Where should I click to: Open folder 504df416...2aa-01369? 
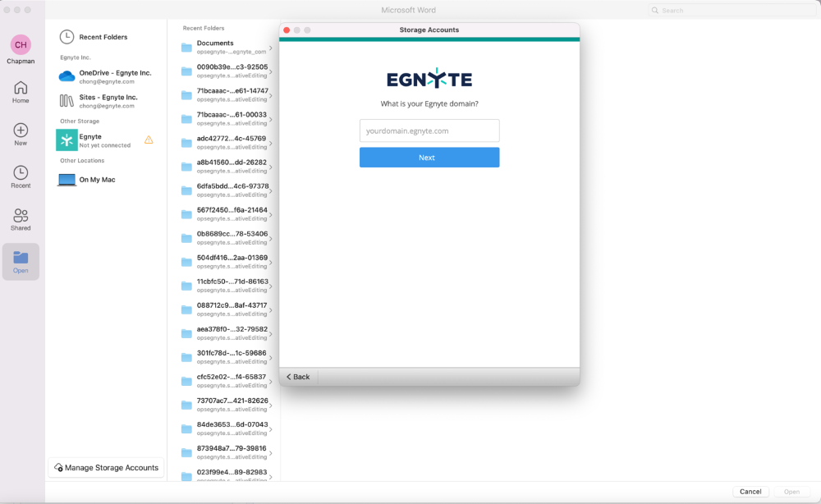(x=227, y=262)
